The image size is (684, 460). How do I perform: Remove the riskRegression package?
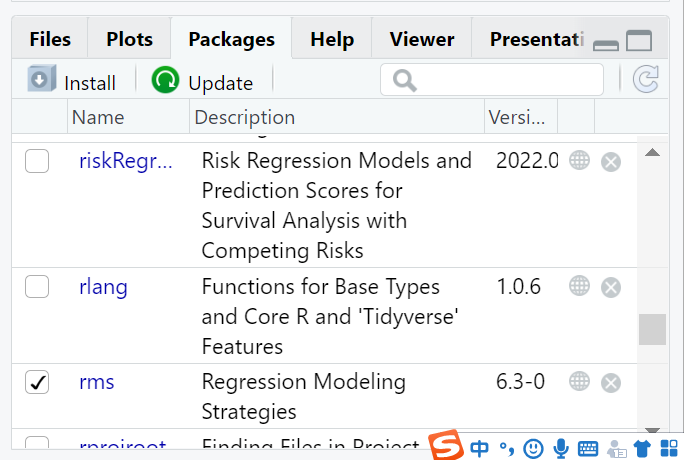coord(611,161)
